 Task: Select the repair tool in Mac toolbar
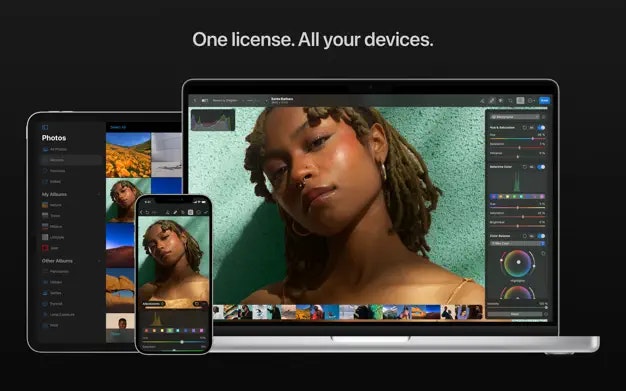pyautogui.click(x=492, y=101)
